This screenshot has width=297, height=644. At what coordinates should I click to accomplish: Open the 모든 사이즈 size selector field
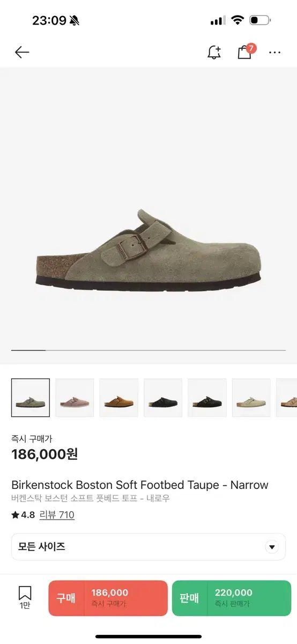pyautogui.click(x=148, y=547)
